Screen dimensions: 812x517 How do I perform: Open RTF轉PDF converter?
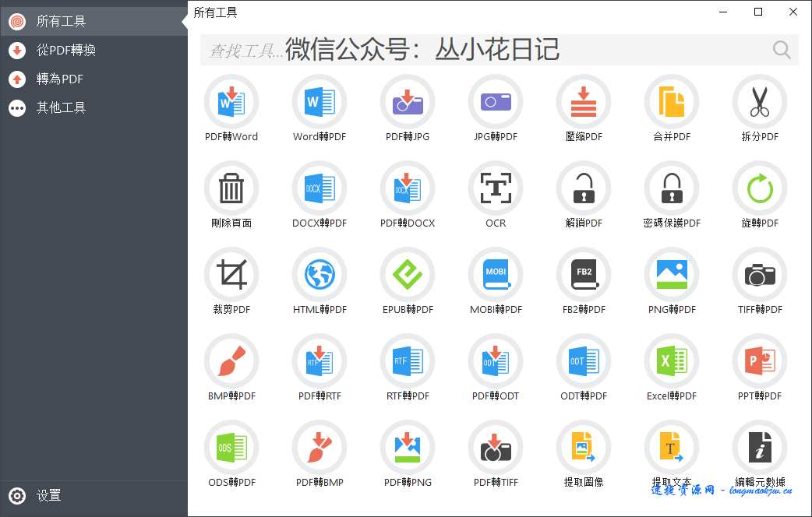[x=408, y=361]
